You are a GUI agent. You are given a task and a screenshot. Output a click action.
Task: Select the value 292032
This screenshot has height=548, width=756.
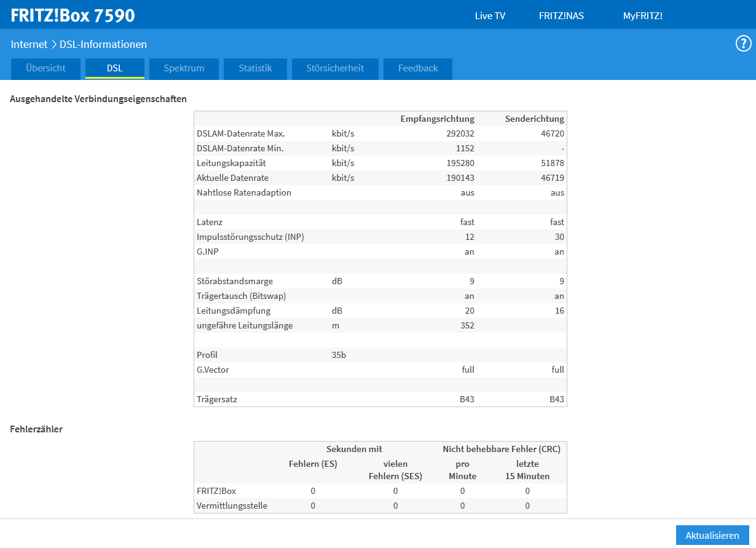460,133
